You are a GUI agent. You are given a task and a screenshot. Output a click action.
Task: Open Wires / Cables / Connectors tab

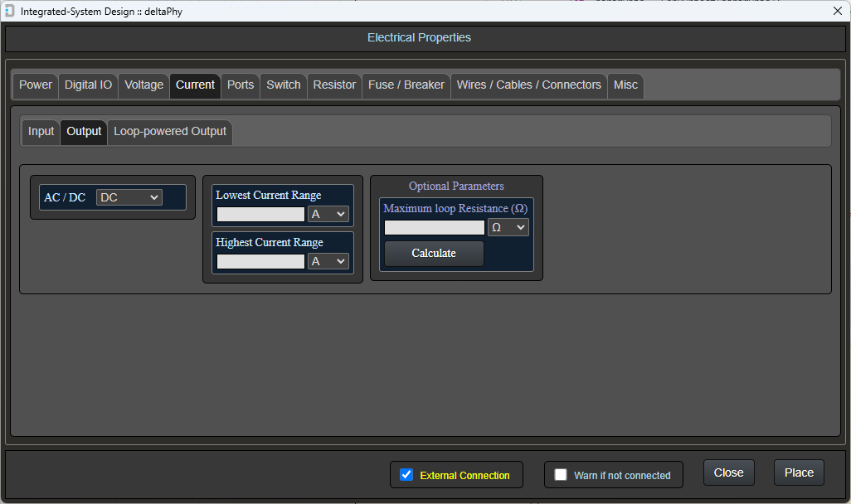click(528, 85)
